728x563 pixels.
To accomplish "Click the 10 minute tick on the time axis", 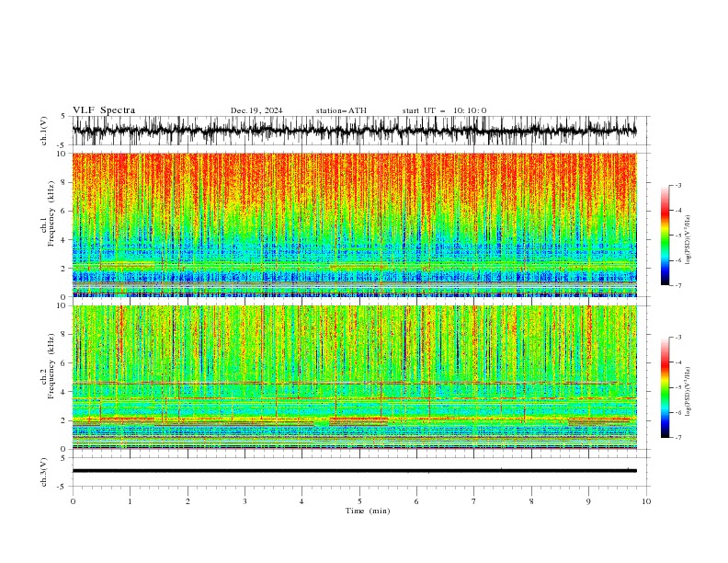I will click(x=646, y=501).
